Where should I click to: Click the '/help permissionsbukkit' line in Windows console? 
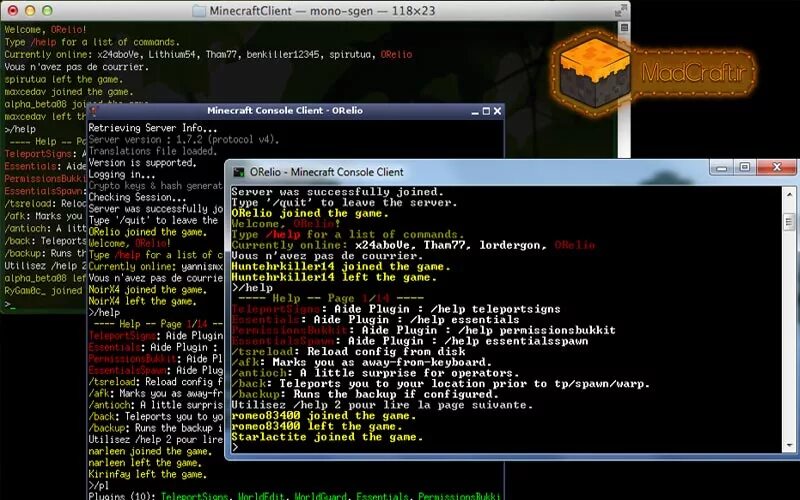(x=423, y=331)
